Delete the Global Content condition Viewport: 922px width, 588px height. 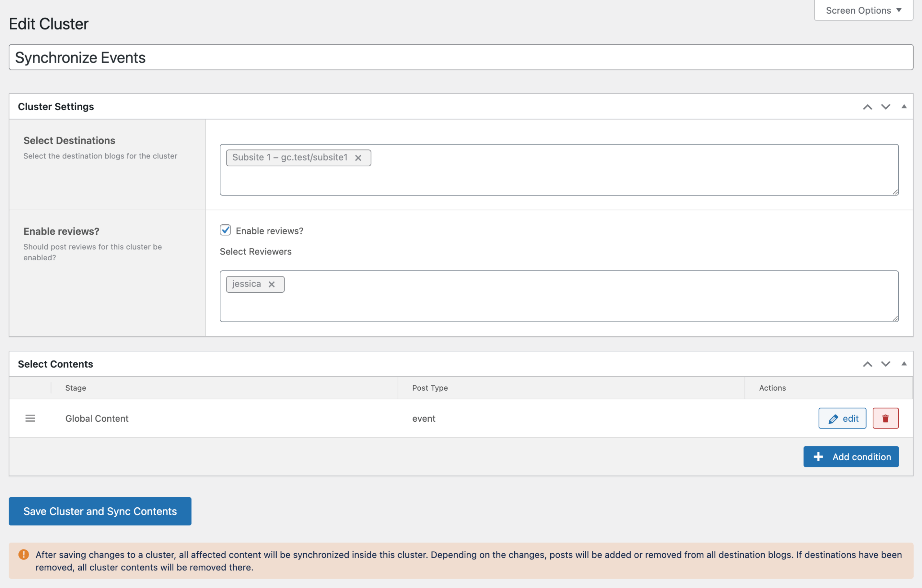tap(885, 418)
